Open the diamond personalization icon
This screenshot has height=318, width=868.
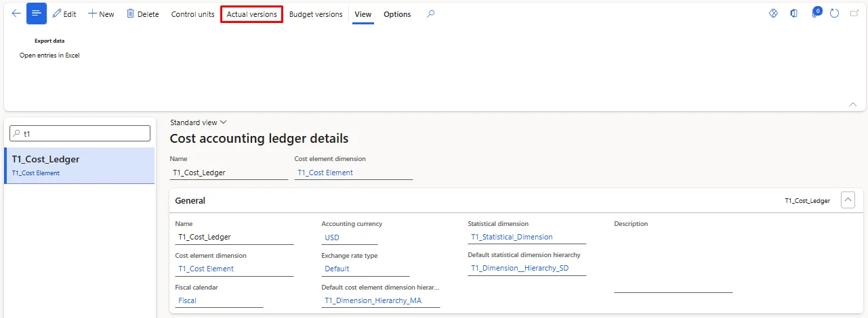pyautogui.click(x=773, y=14)
